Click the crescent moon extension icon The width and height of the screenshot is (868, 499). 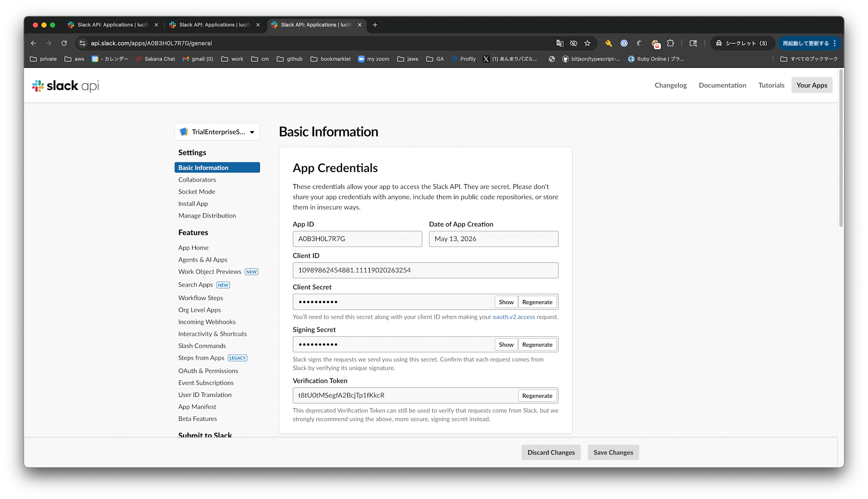639,43
